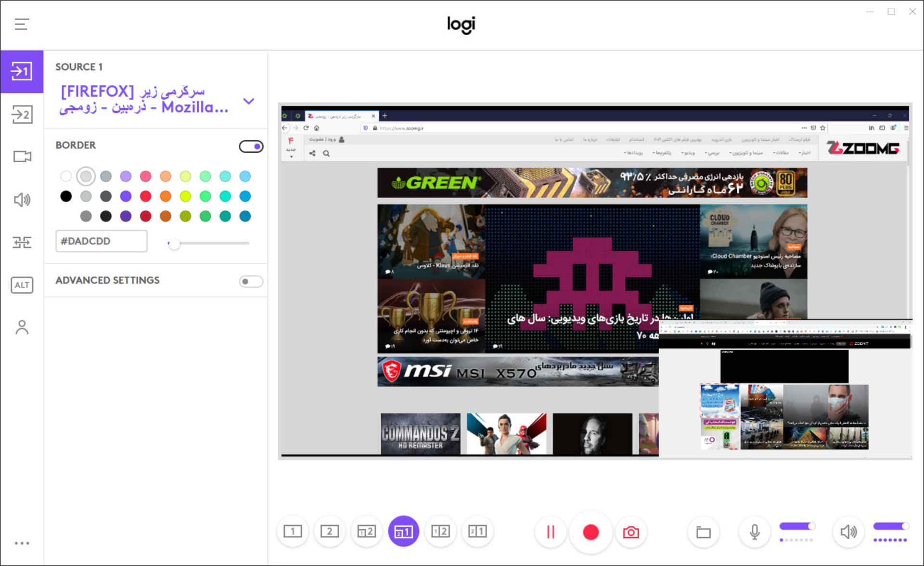Click the Commandos 2 HD Remaster thumbnail in preview
The height and width of the screenshot is (566, 924).
pos(420,434)
